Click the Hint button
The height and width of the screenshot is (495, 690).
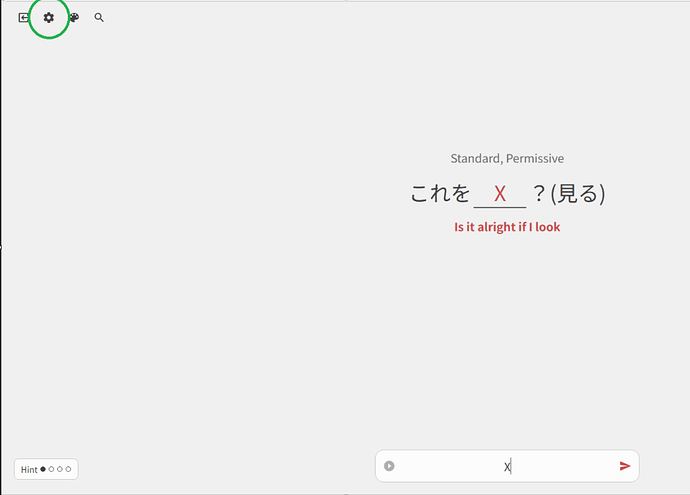pos(46,469)
